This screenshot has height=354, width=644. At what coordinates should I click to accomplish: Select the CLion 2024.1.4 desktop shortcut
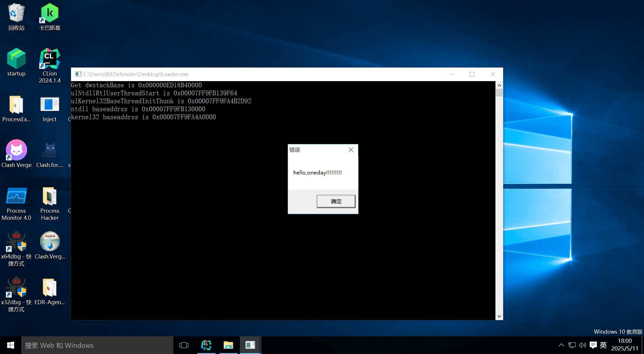pyautogui.click(x=50, y=59)
